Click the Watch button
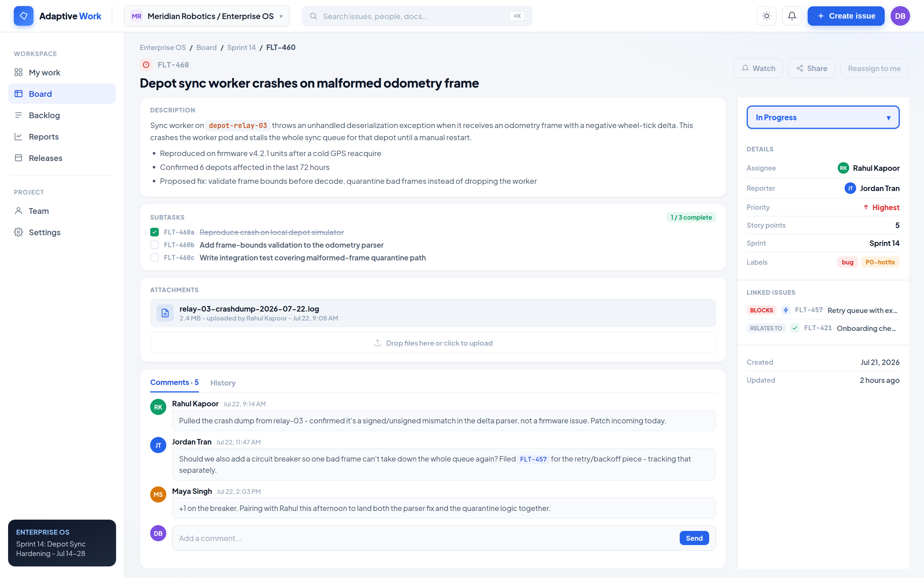The image size is (924, 578). click(758, 68)
